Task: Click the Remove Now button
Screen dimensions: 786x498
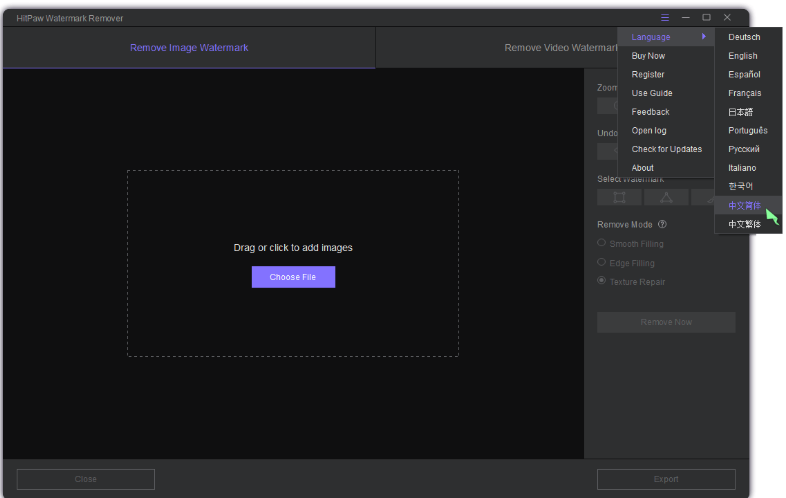Action: tap(666, 322)
